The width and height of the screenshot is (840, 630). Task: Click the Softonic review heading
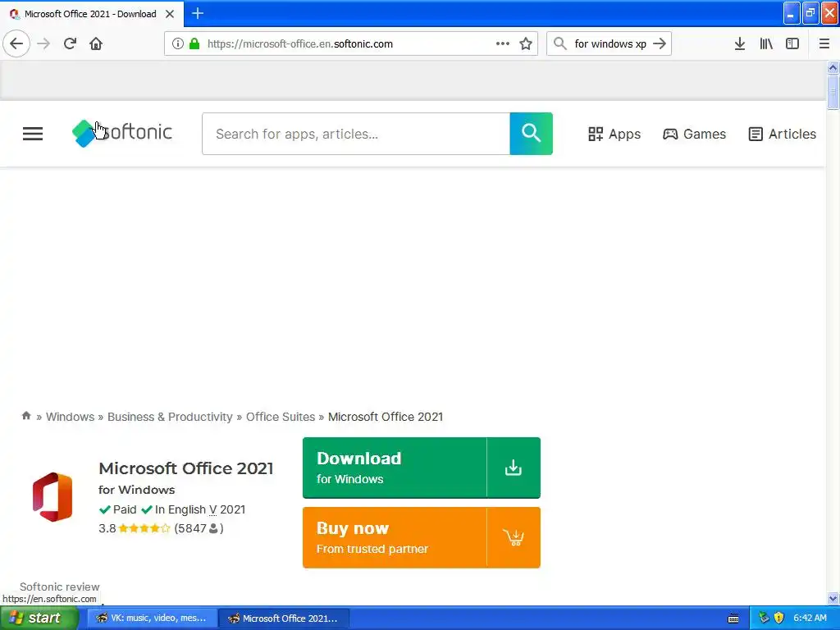(59, 587)
